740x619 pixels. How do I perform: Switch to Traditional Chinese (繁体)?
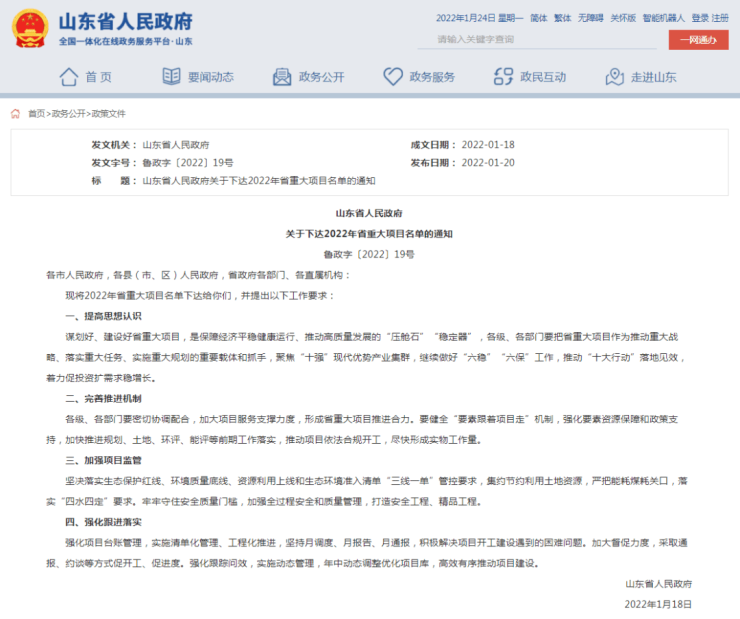pos(563,18)
